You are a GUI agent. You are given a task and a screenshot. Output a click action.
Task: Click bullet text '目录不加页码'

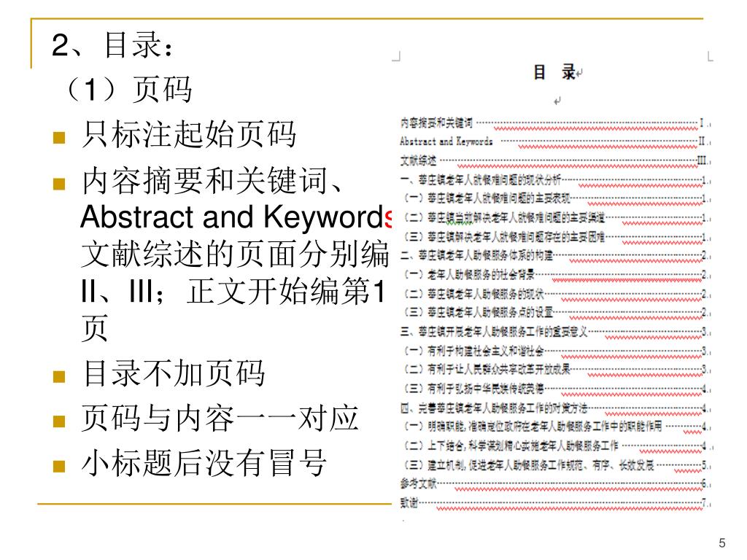click(x=174, y=373)
